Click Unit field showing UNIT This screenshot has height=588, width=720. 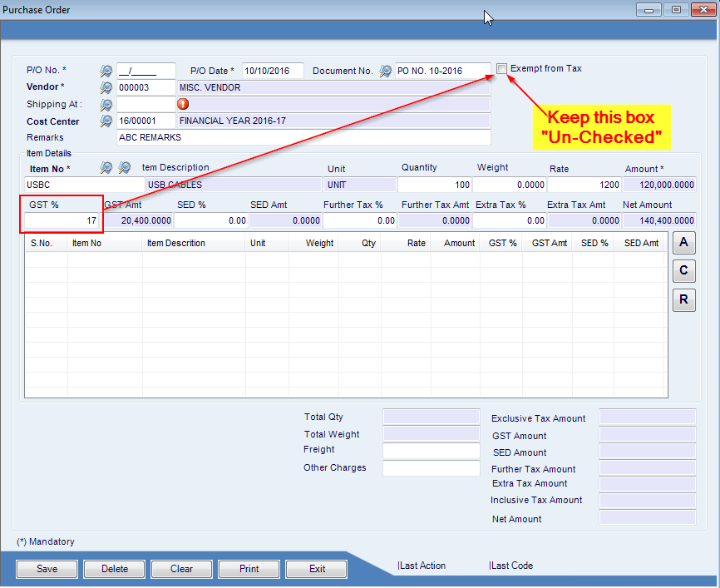(x=360, y=185)
